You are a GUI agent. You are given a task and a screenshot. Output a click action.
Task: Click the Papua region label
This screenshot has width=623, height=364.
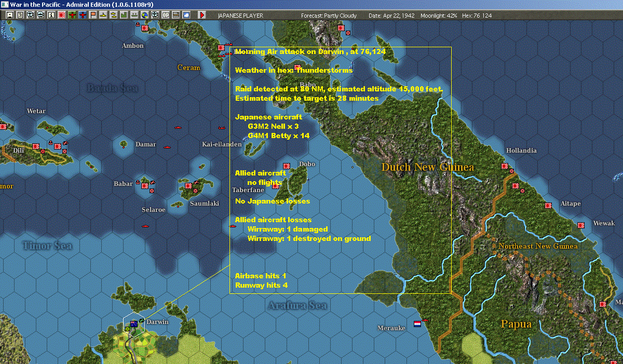516,324
